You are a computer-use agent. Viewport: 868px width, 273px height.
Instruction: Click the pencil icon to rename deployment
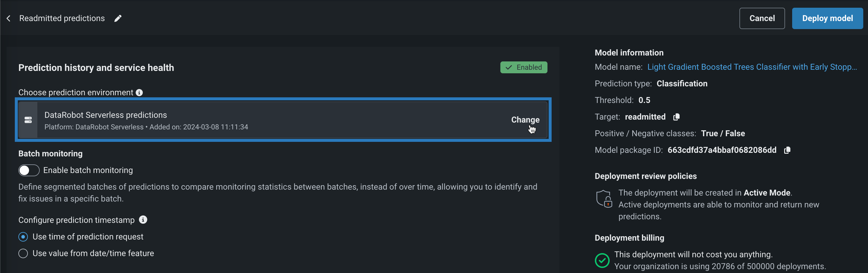click(x=118, y=18)
